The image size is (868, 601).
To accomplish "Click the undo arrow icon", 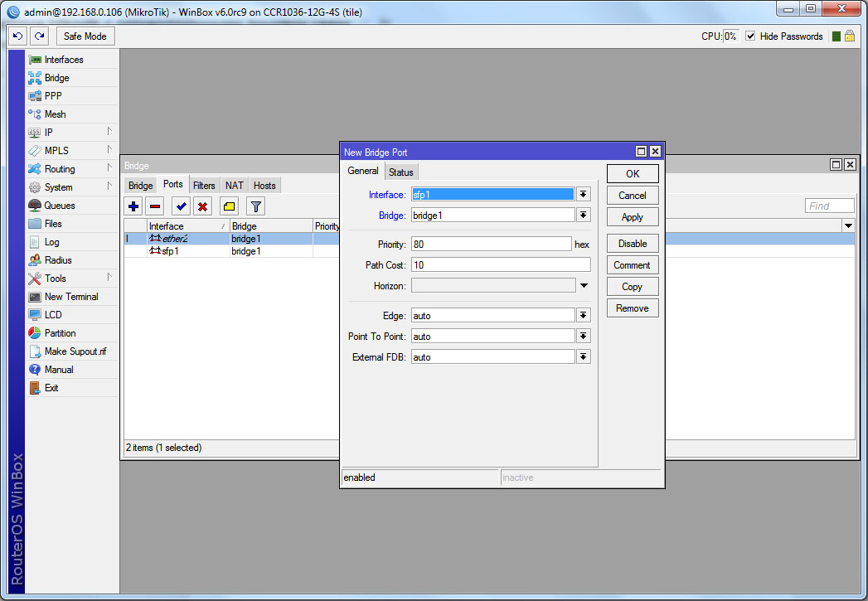I will tap(17, 36).
